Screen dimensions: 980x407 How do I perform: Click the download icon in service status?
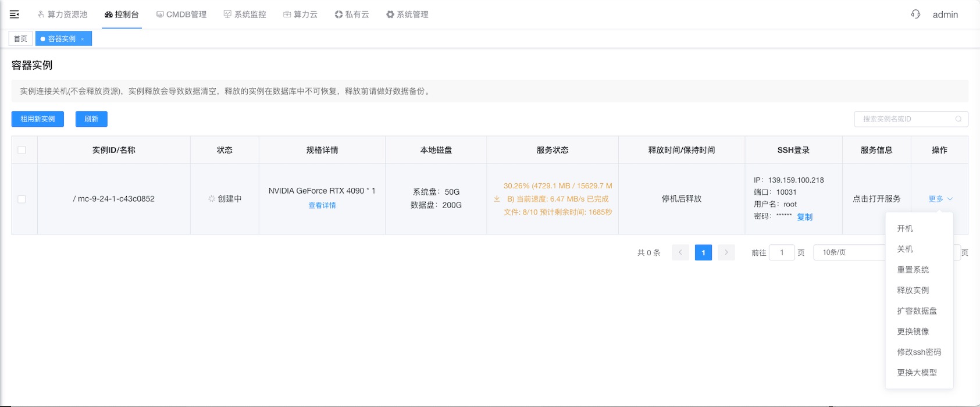tap(497, 199)
